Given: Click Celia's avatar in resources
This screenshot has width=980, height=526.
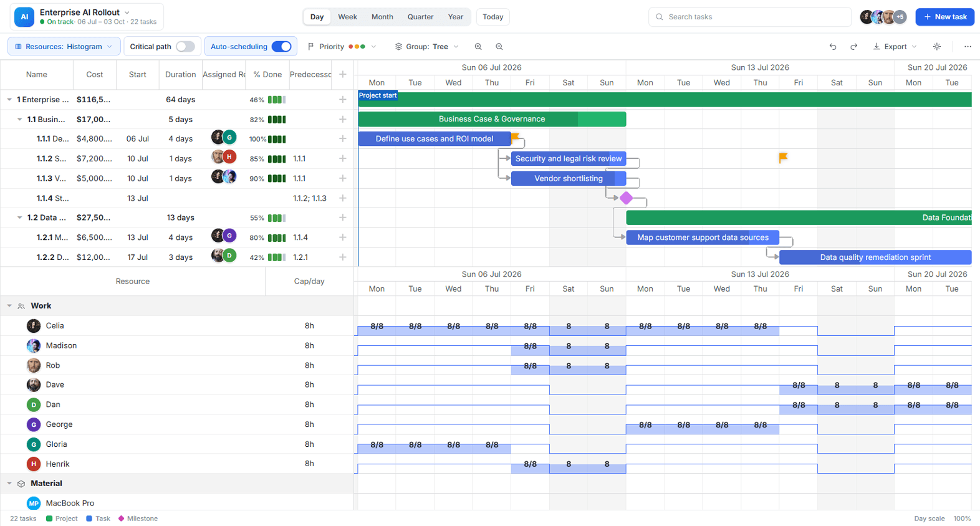Looking at the screenshot, I should tap(34, 326).
